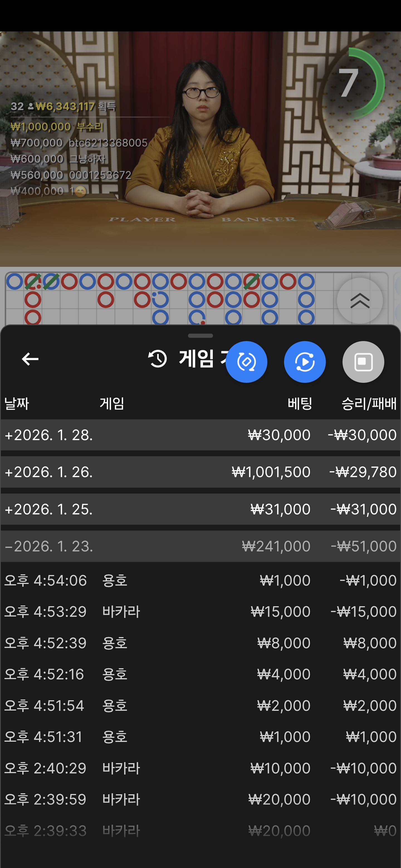The width and height of the screenshot is (401, 868).
Task: Tap the blue replay play floating button
Action: coord(305,362)
